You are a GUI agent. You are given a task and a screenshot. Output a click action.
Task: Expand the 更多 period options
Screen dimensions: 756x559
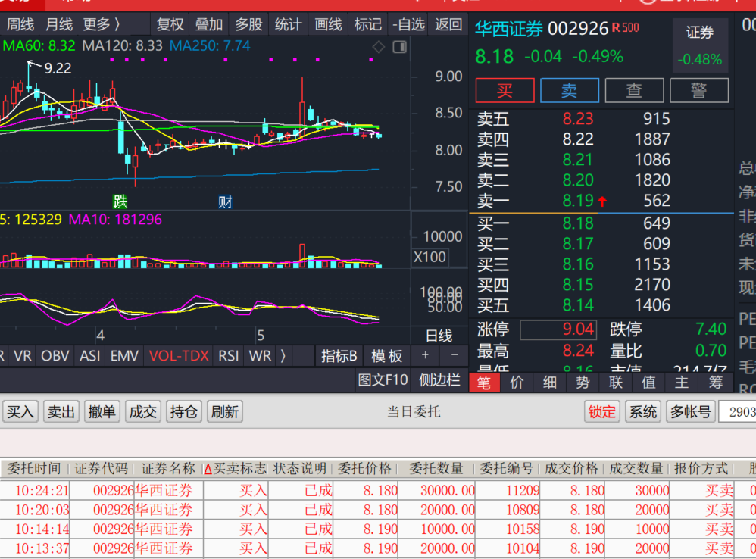[102, 24]
